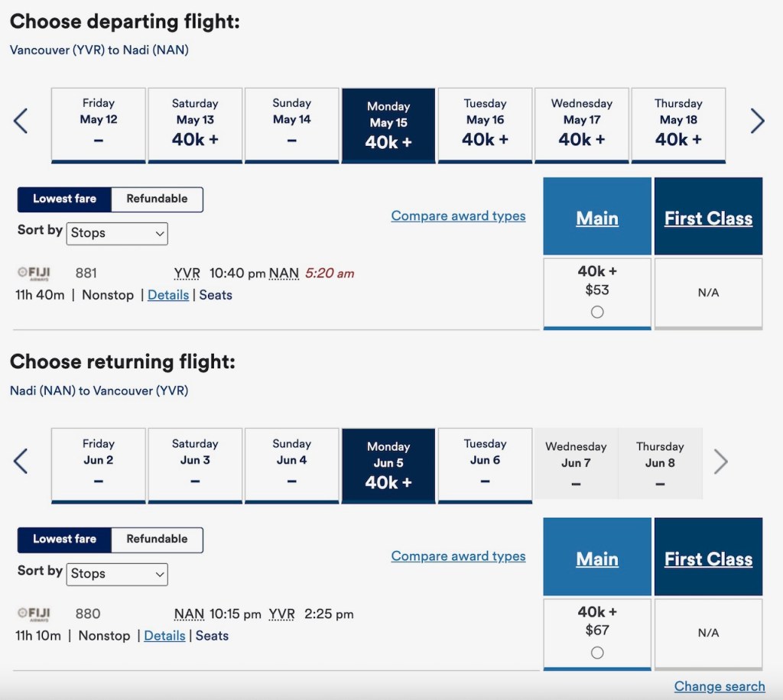
Task: Click the Change search link
Action: point(720,686)
